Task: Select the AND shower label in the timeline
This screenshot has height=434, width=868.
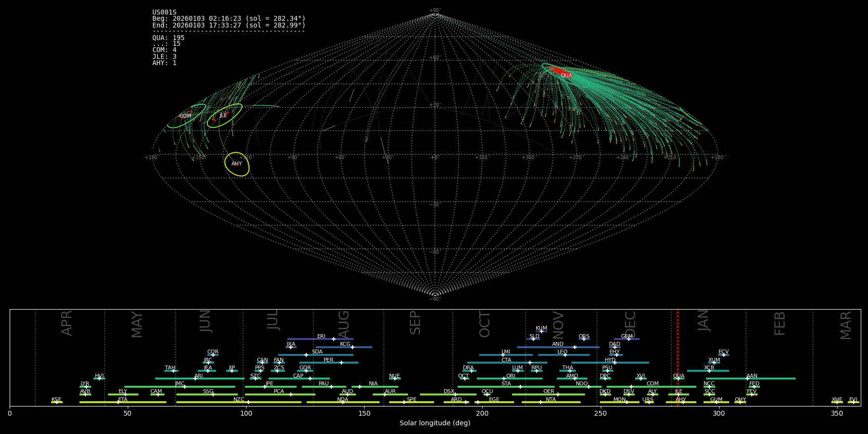Action: [558, 344]
